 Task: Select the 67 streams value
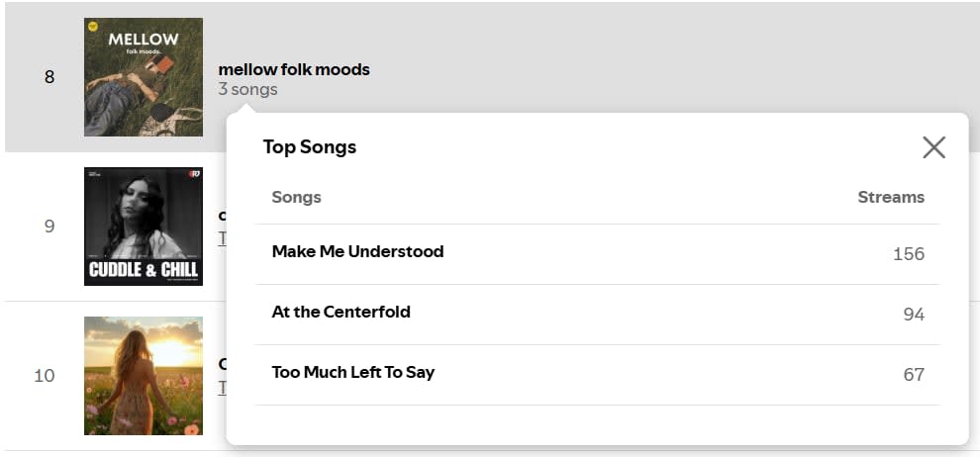tap(913, 375)
